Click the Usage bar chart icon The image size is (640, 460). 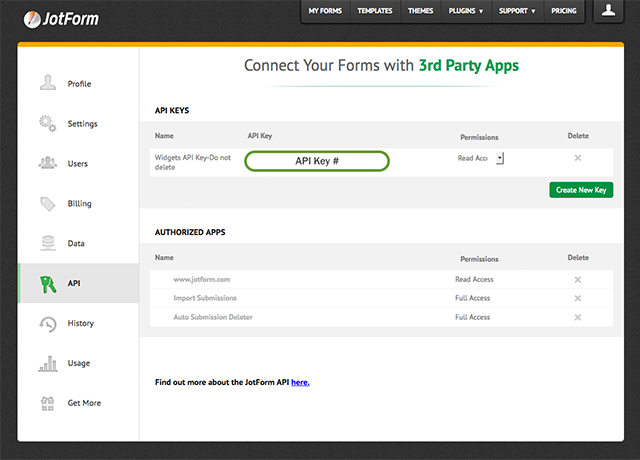point(48,363)
